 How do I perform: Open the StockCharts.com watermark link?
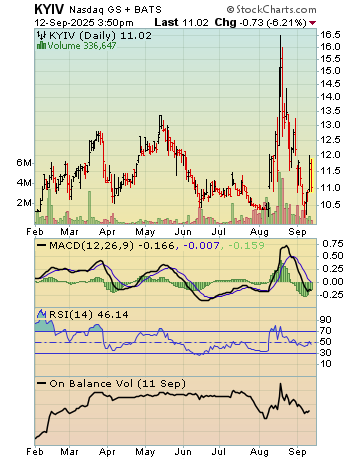click(276, 9)
